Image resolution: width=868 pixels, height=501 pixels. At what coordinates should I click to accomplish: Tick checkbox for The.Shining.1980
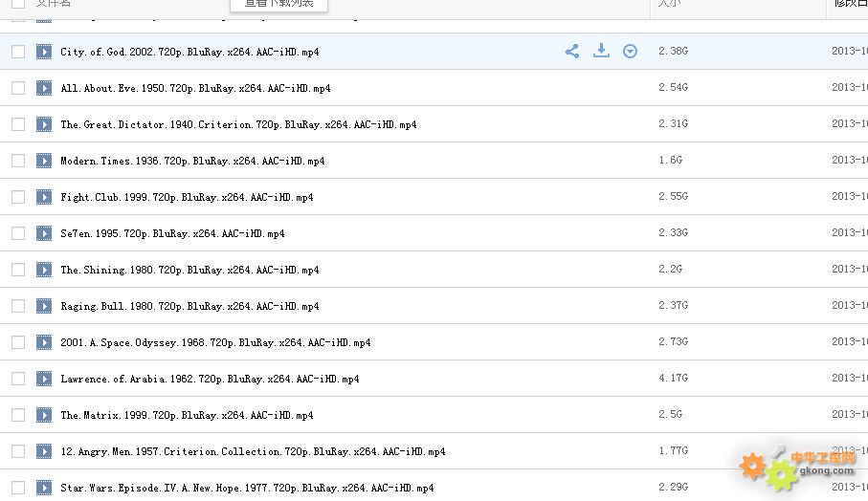coord(18,270)
